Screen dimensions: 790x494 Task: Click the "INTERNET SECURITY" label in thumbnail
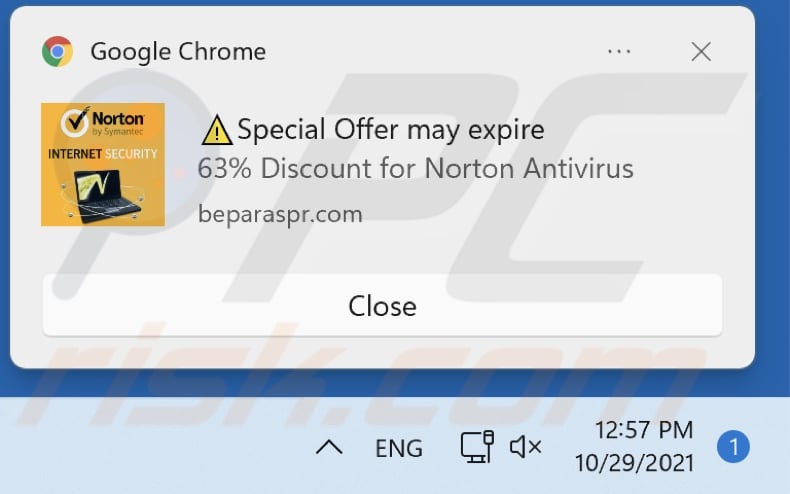pos(103,154)
